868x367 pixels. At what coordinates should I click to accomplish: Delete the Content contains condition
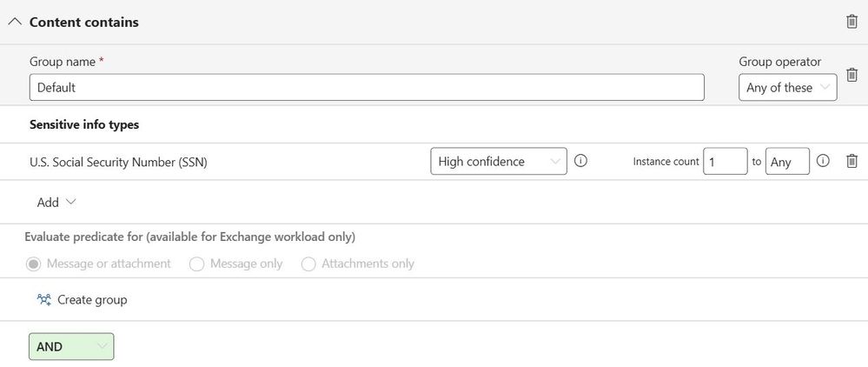[851, 22]
